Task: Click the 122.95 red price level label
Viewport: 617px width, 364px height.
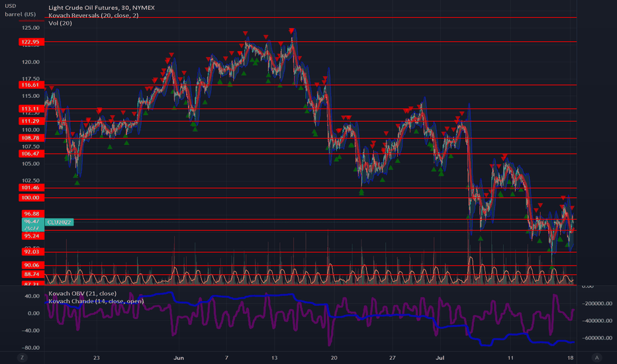Action: [31, 42]
